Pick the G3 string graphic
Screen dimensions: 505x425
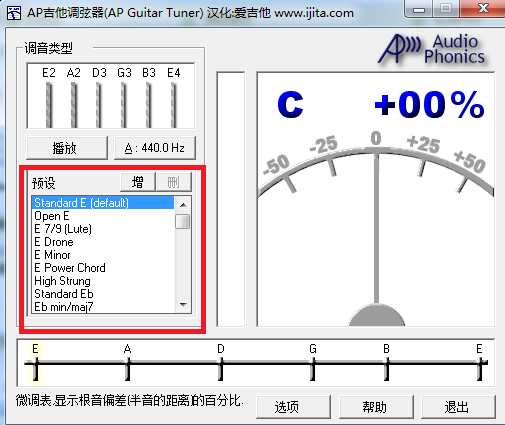124,105
